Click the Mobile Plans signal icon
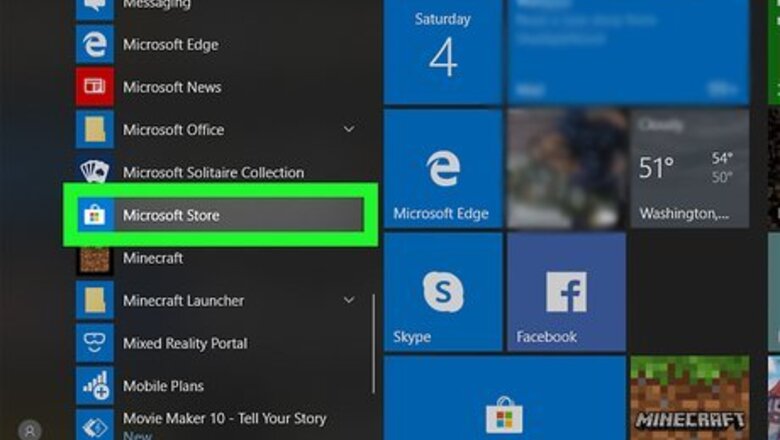Screen dimensions: 780x440 95,386
